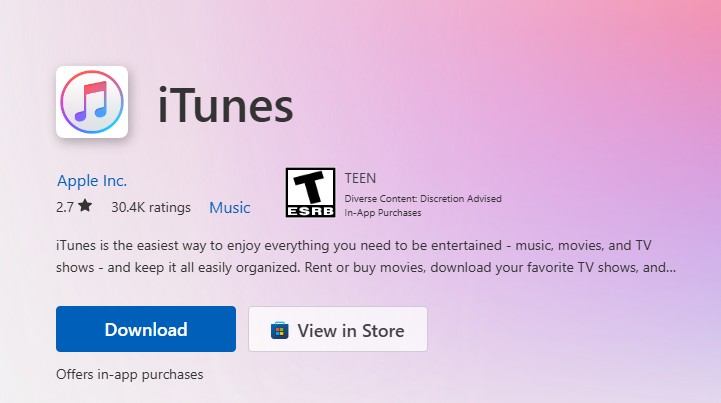Click the ESRB text on the rating badge
This screenshot has height=403, width=721.
coord(310,210)
